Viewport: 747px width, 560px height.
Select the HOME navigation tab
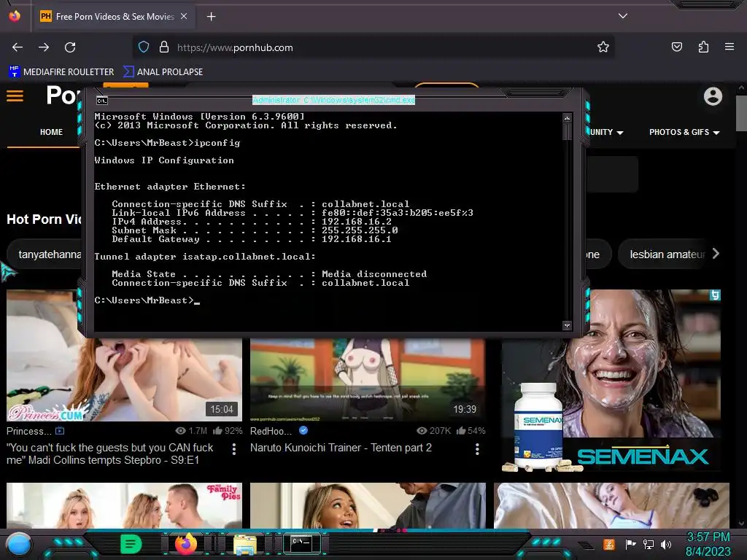[x=52, y=132]
